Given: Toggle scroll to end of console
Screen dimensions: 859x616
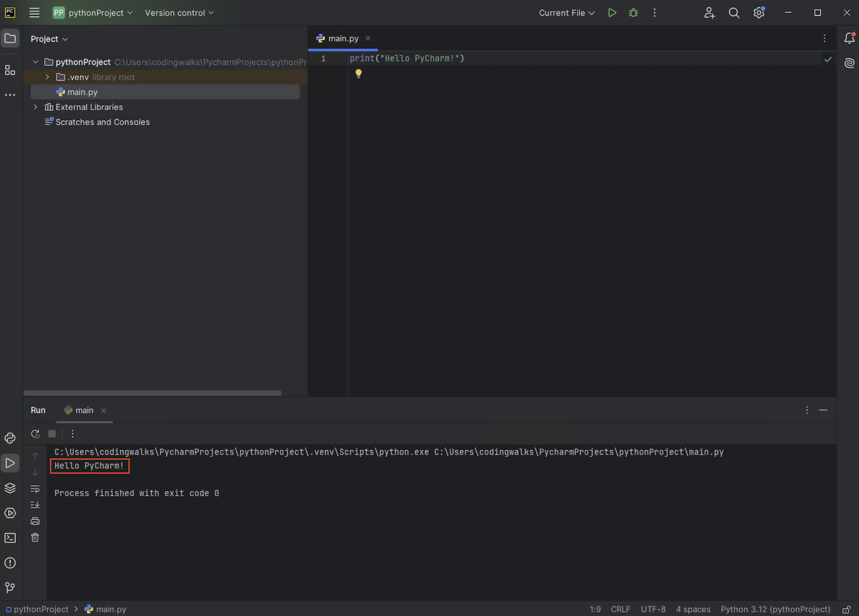Looking at the screenshot, I should pyautogui.click(x=36, y=505).
